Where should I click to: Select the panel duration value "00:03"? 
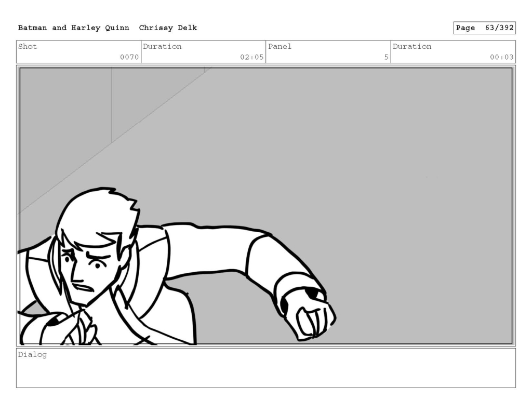point(501,57)
